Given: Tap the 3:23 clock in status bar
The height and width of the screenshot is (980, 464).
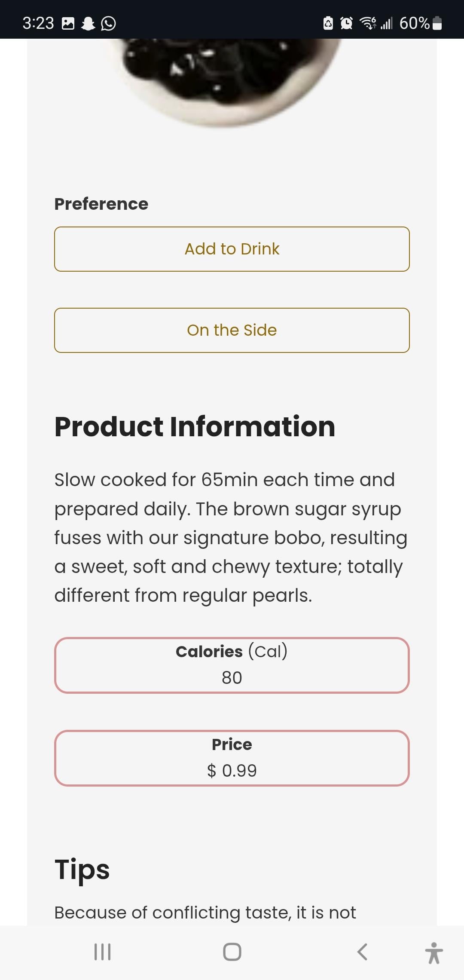Looking at the screenshot, I should click(x=38, y=23).
